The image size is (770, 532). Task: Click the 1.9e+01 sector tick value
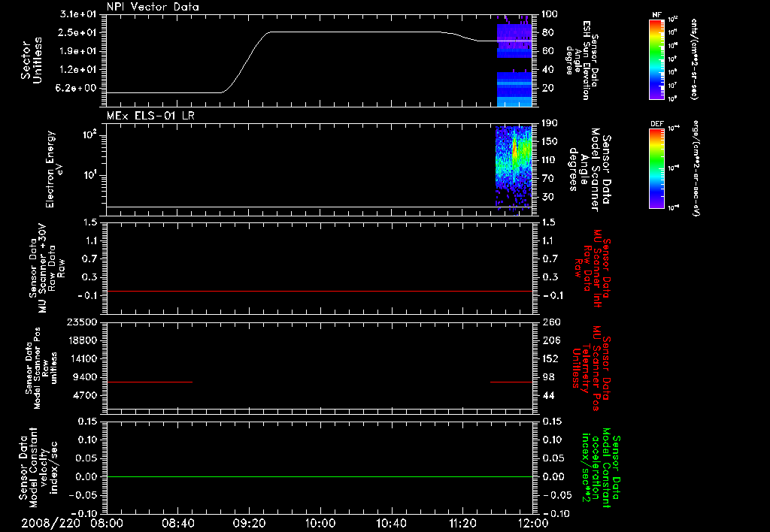pos(78,51)
